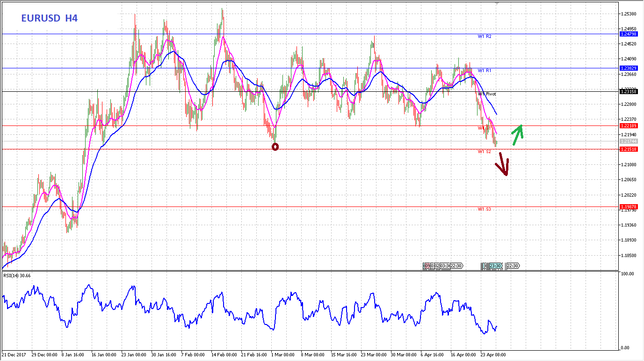The width and height of the screenshot is (644, 361).
Task: Click the 8 Mar 08:00 date label
Action: [313, 355]
